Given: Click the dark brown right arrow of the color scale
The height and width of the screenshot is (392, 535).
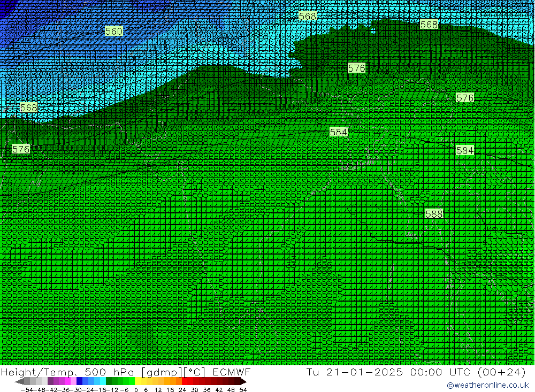Looking at the screenshot, I should 243,382.
